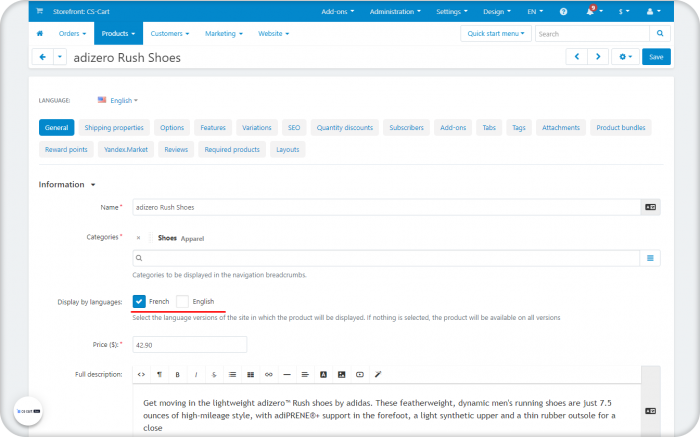Open next product with chevron right
This screenshot has width=700, height=437.
[598, 57]
